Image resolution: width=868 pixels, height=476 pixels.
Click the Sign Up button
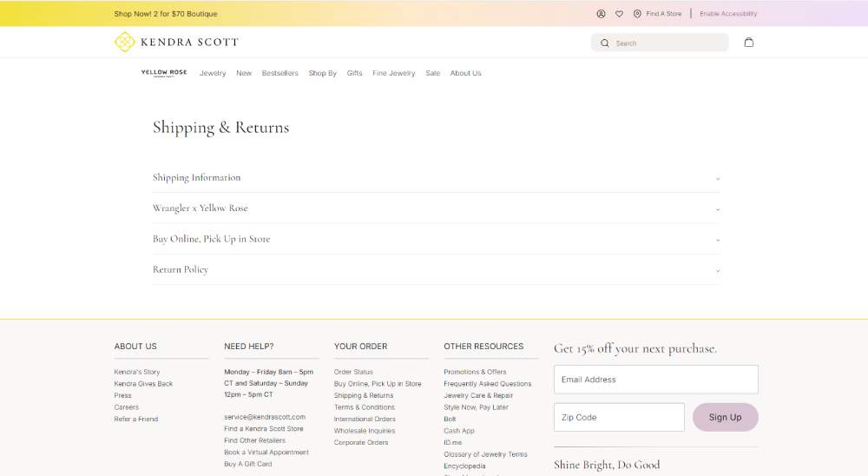[x=725, y=417]
